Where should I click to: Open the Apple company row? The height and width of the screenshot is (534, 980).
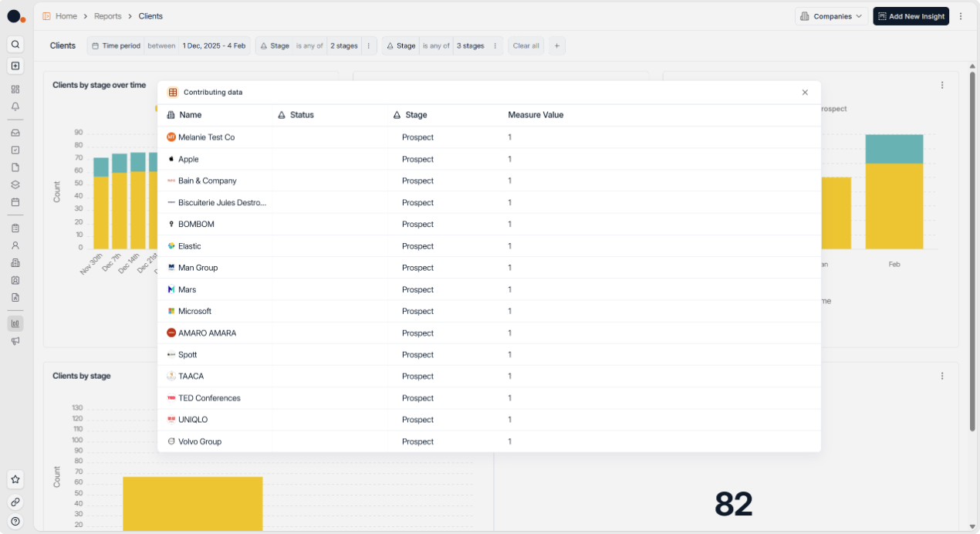click(x=489, y=159)
